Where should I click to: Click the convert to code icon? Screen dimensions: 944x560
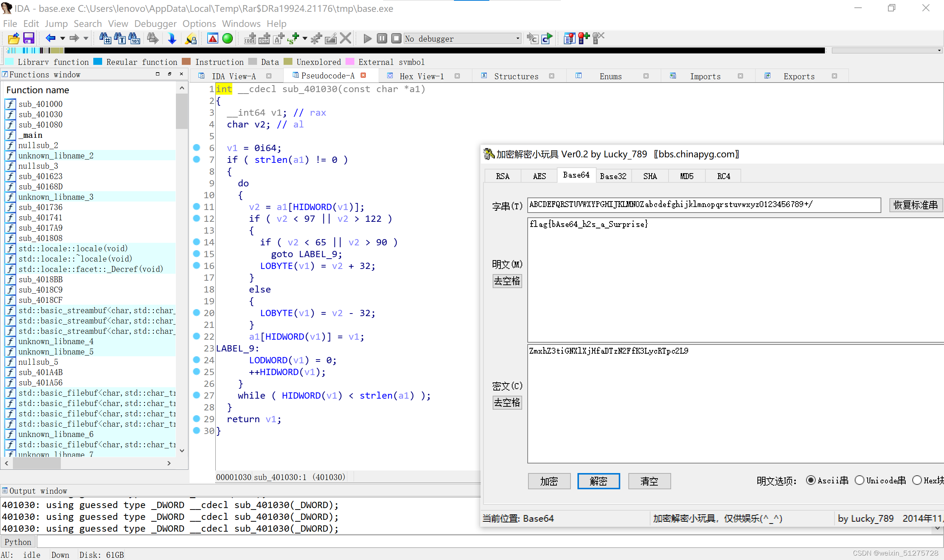(250, 38)
